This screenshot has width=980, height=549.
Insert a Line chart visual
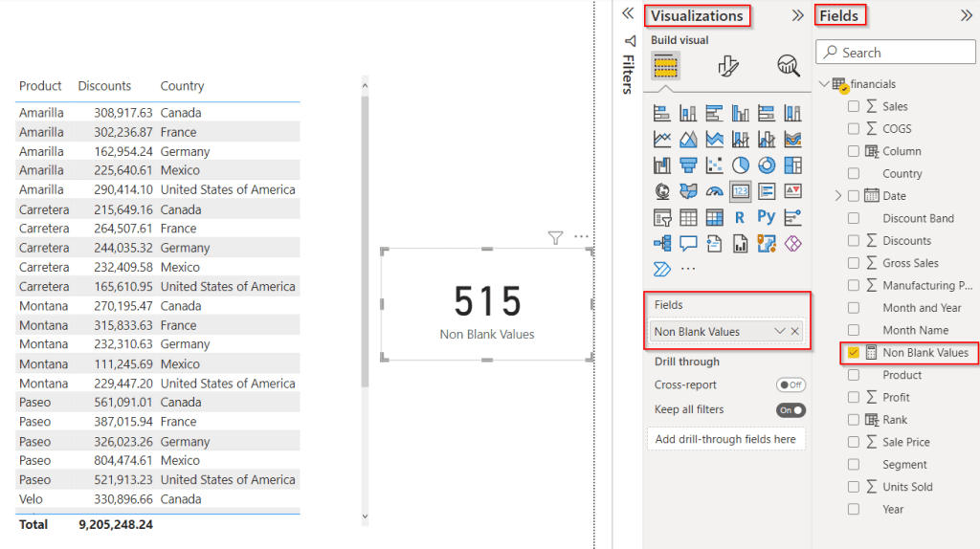coord(662,140)
